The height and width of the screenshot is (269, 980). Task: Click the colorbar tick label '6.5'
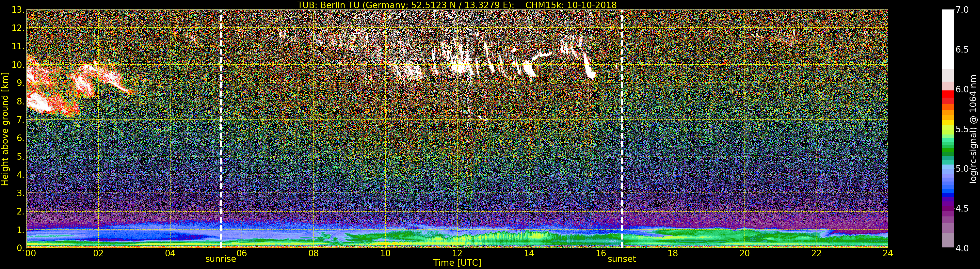point(962,50)
